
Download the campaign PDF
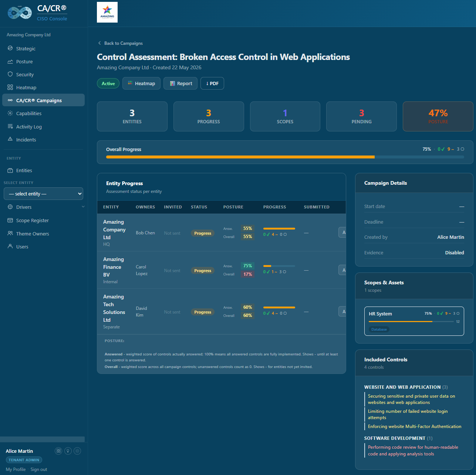(x=212, y=83)
